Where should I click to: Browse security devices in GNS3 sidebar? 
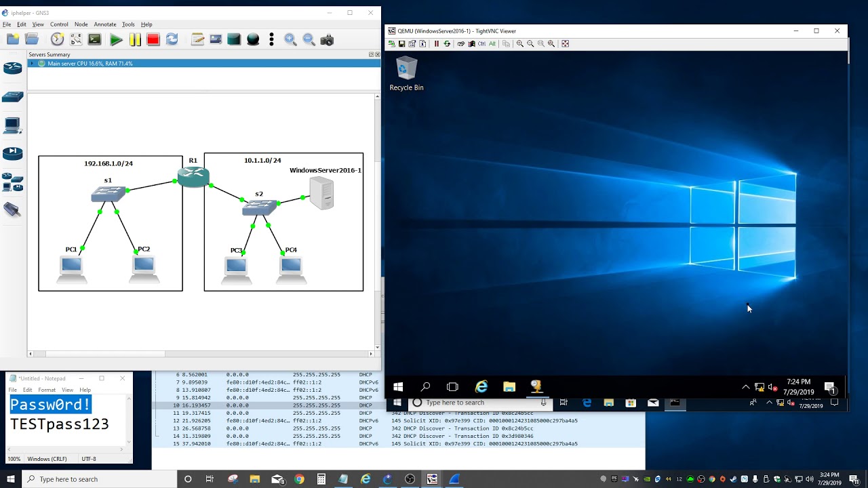[x=12, y=153]
